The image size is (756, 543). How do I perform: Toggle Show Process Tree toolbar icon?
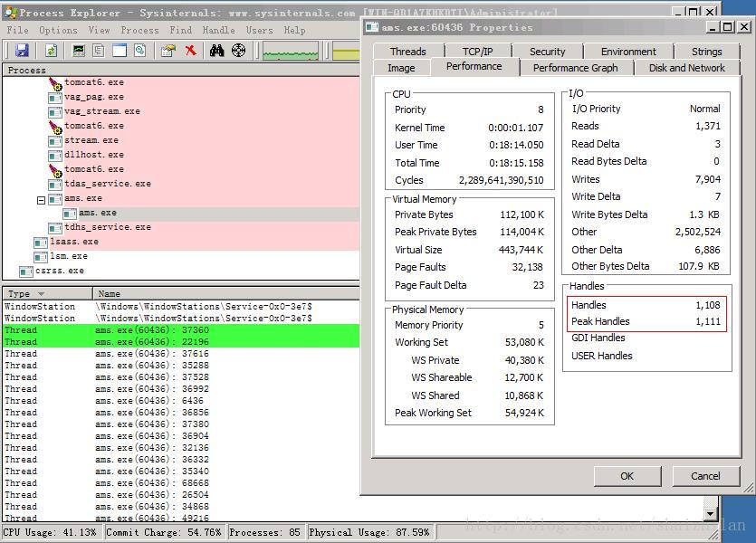pos(99,50)
